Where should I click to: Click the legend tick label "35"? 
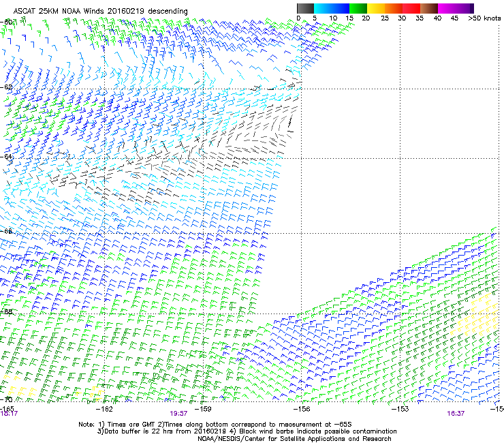click(x=420, y=18)
